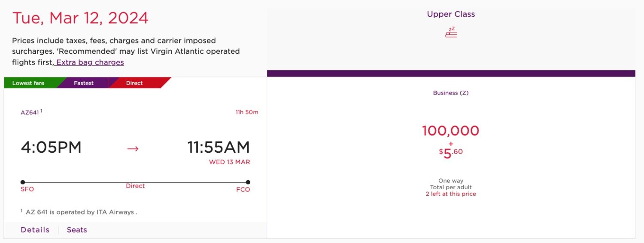Click the 4:05PM departure time
Image resolution: width=644 pixels, height=243 pixels.
[51, 148]
